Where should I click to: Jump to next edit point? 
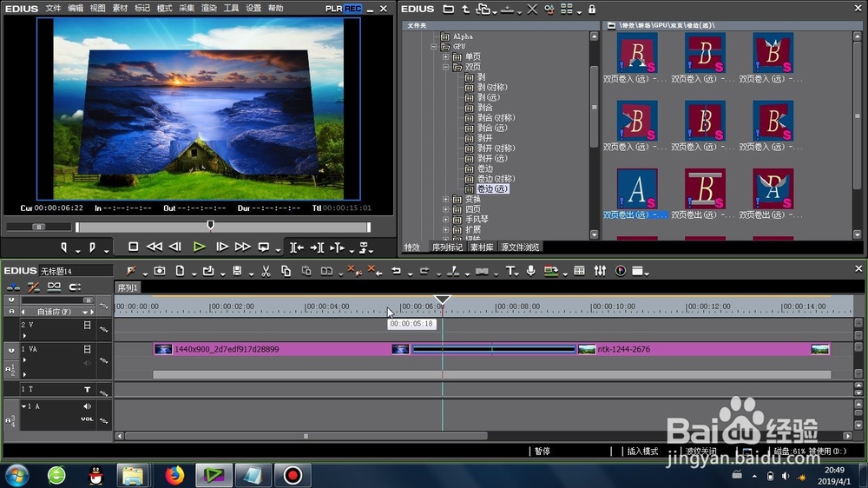pyautogui.click(x=317, y=247)
